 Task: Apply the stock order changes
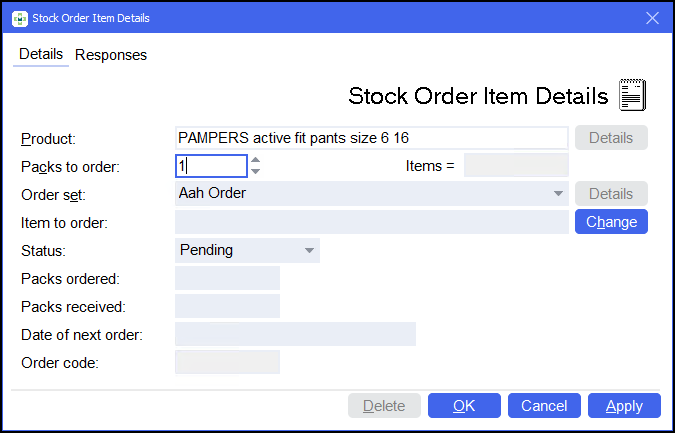[624, 405]
